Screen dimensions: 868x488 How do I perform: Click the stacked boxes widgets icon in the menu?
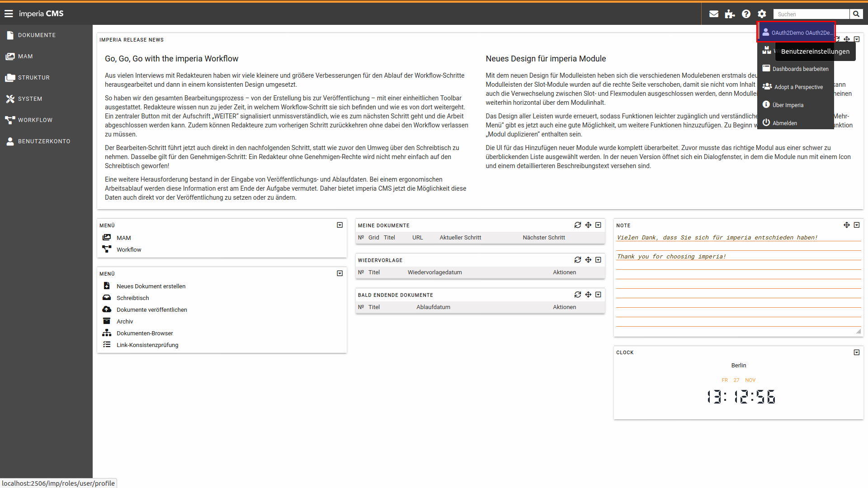point(767,50)
